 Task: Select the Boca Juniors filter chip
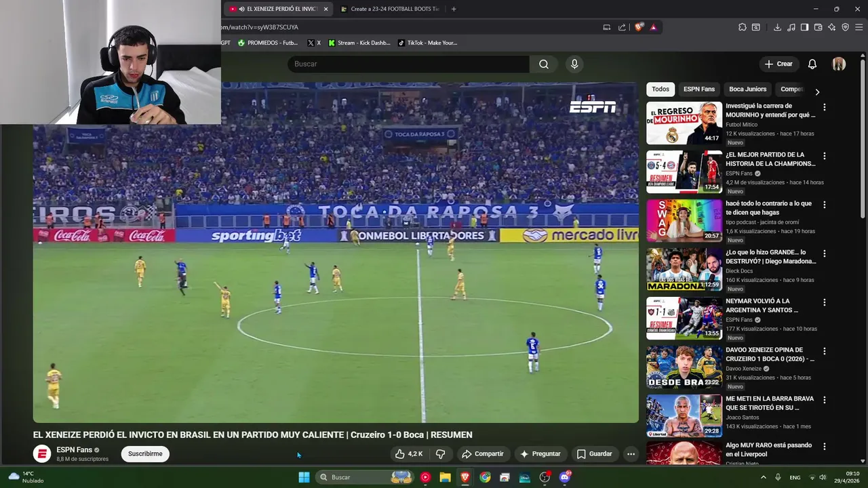click(747, 89)
